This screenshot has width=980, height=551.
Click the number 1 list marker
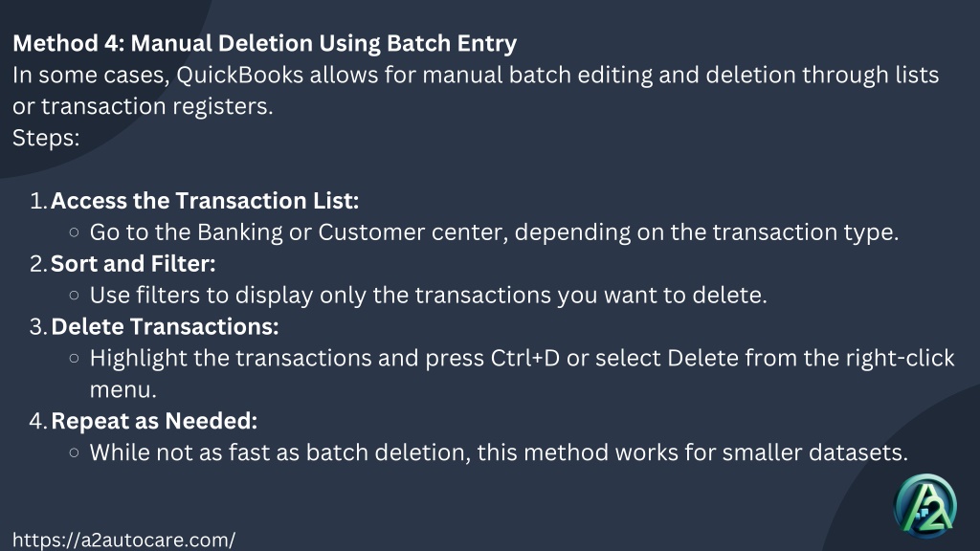(x=38, y=201)
